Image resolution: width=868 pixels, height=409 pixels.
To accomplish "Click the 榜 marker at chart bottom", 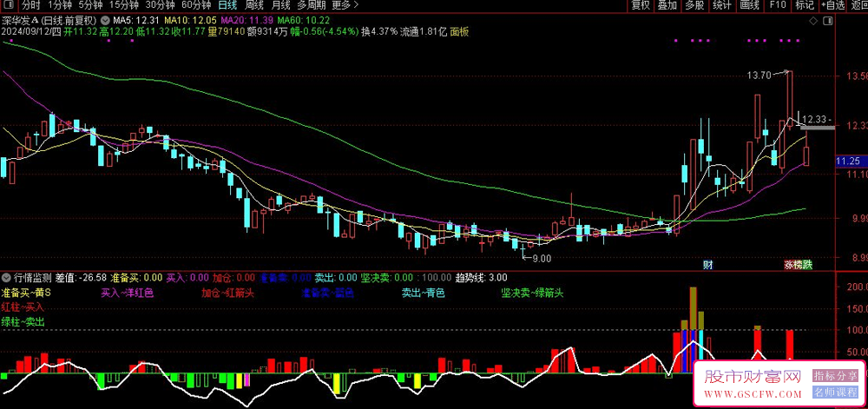I will click(799, 265).
